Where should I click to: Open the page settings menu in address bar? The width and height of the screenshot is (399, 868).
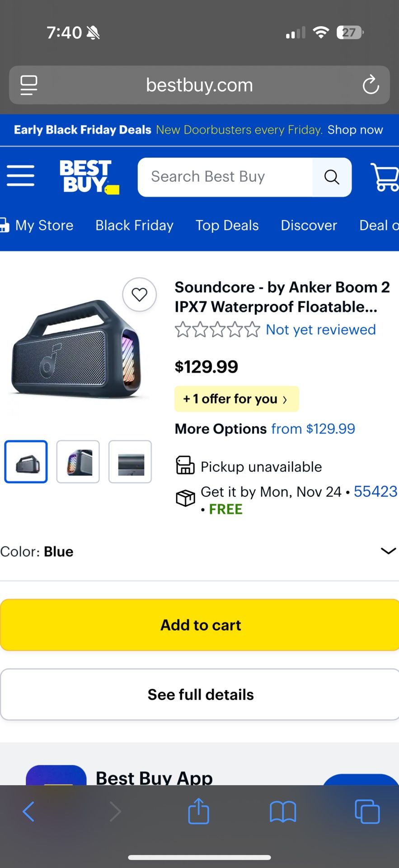click(x=28, y=85)
